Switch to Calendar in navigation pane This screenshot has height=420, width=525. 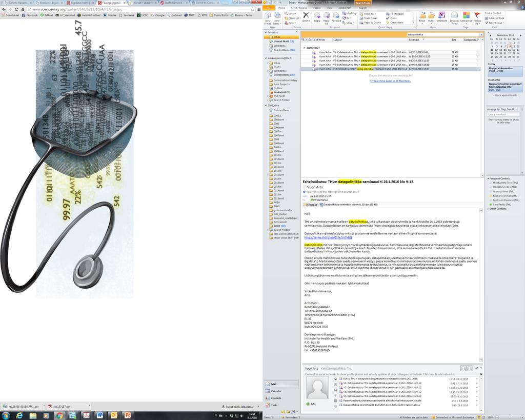[x=274, y=391]
